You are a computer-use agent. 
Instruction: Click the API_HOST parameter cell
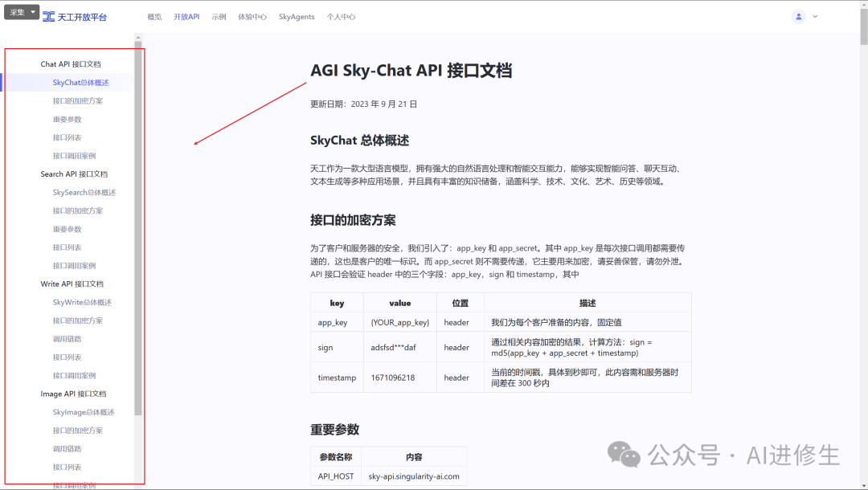coord(336,476)
